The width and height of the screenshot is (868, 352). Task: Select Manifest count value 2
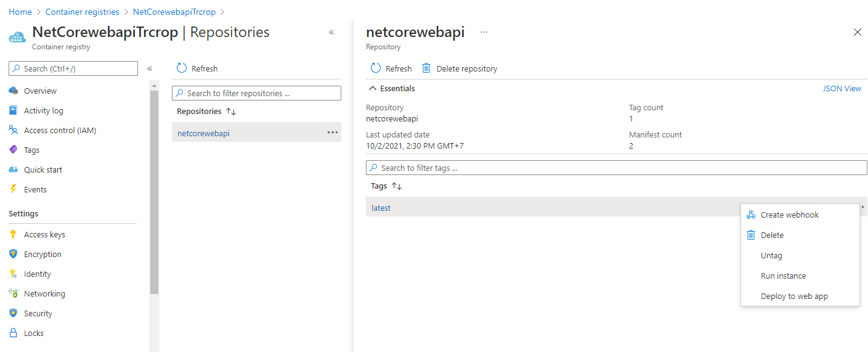631,146
